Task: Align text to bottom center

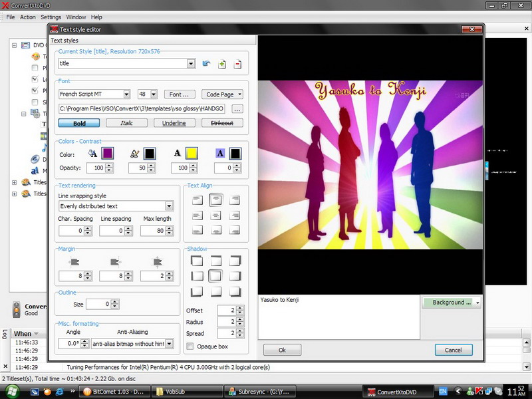Action: coord(215,230)
